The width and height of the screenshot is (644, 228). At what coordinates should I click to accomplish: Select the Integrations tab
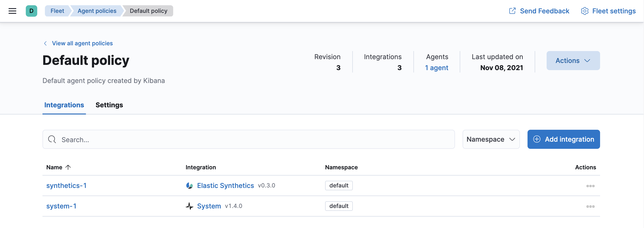coord(64,105)
